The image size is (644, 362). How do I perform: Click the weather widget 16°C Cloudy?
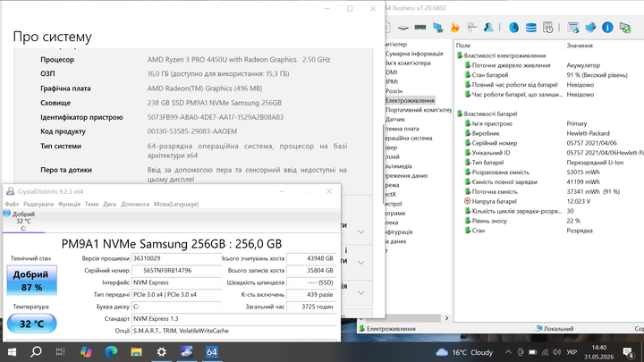click(464, 352)
